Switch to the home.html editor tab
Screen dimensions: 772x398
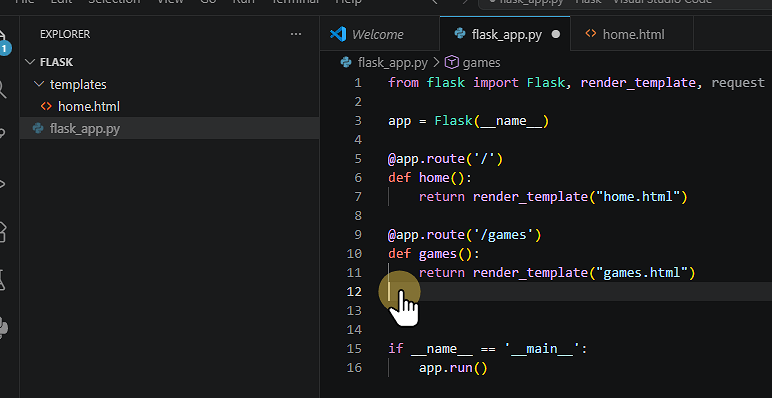click(633, 34)
